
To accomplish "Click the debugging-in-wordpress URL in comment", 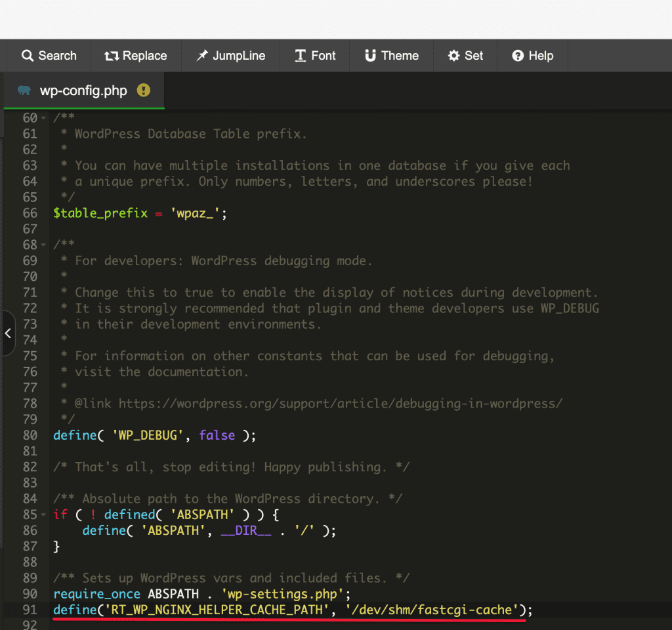I will tap(341, 404).
